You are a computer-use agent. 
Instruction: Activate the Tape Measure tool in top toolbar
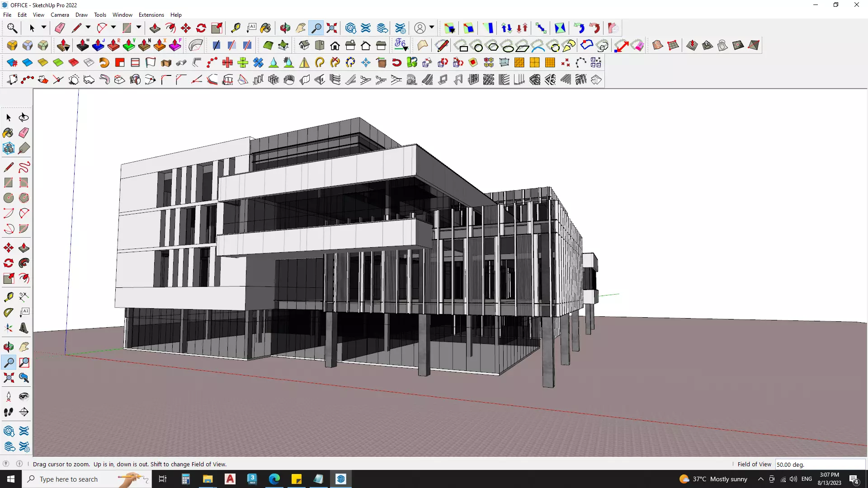click(x=236, y=28)
